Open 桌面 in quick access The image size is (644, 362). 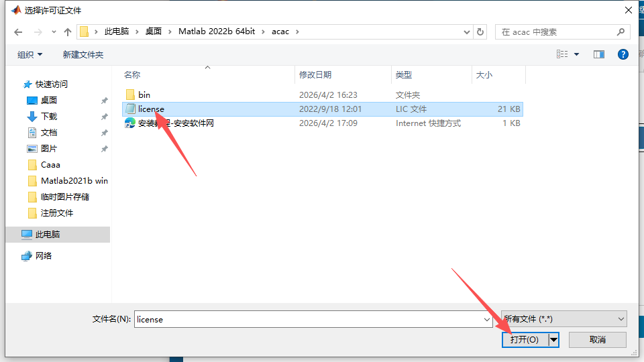point(48,100)
